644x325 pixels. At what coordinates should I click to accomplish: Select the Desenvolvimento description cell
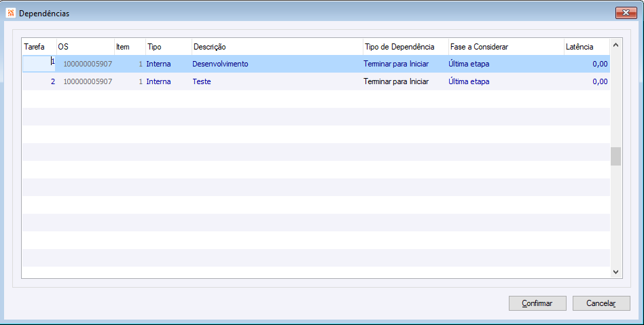pyautogui.click(x=277, y=64)
